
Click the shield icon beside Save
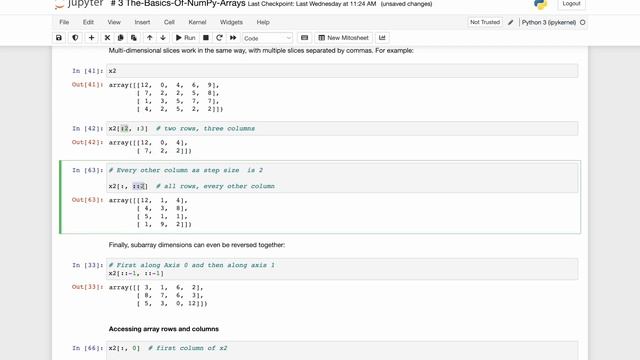[75, 38]
